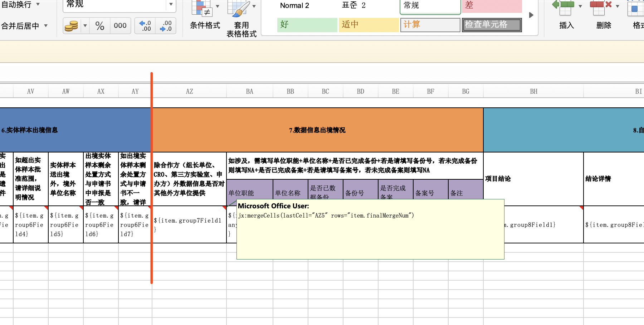
Task: Toggle 合并后居中 merge and center
Action: 20,26
